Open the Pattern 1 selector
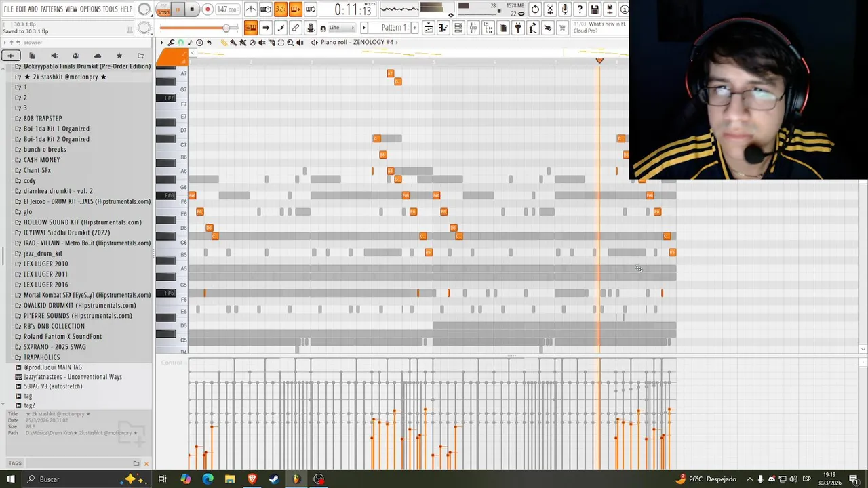 [393, 28]
